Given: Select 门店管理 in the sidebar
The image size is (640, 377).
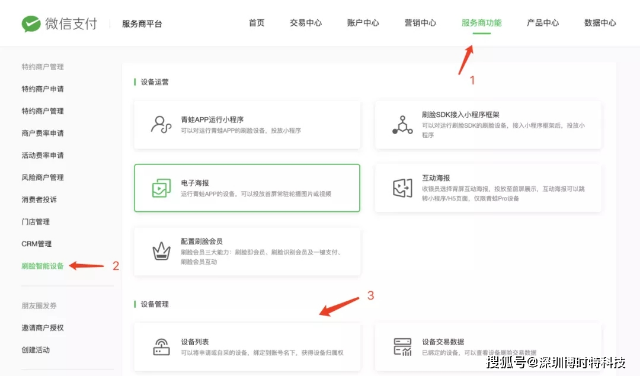Looking at the screenshot, I should [x=35, y=222].
